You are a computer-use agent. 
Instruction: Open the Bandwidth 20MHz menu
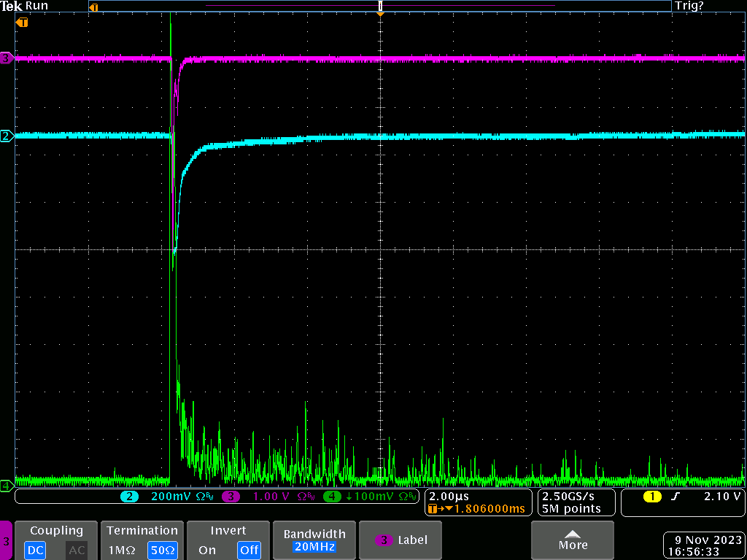[313, 540]
